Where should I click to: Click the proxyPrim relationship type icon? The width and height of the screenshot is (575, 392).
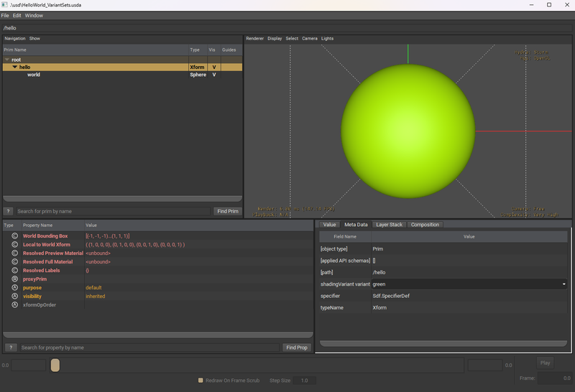coord(14,279)
